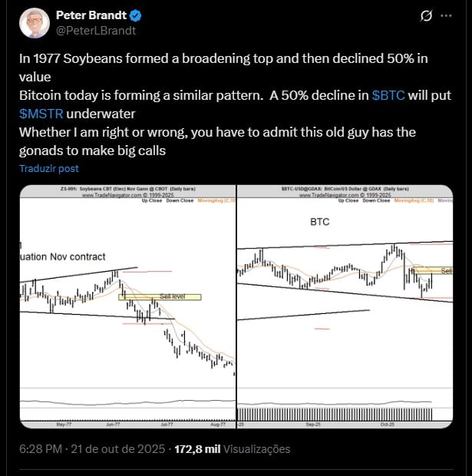Open the $BTC cashtag link
Image resolution: width=472 pixels, height=476 pixels.
click(390, 95)
